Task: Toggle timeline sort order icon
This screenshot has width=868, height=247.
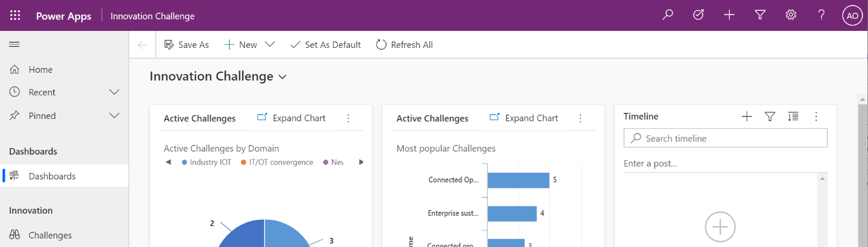Action: click(793, 117)
